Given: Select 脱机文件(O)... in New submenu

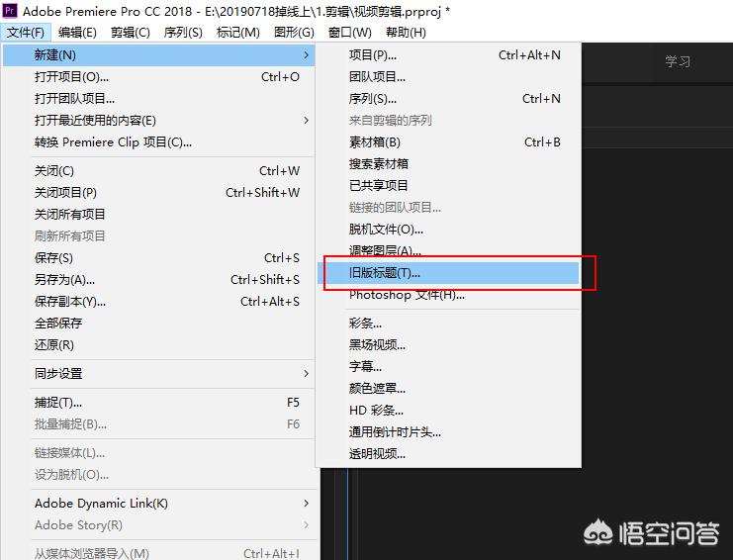Looking at the screenshot, I should coord(448,230).
